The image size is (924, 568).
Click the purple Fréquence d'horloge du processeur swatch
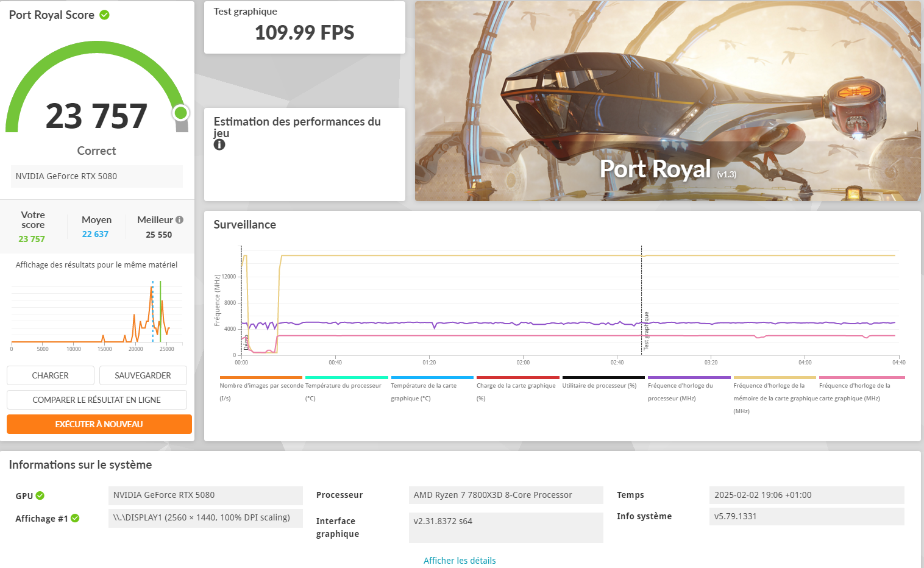(x=689, y=378)
